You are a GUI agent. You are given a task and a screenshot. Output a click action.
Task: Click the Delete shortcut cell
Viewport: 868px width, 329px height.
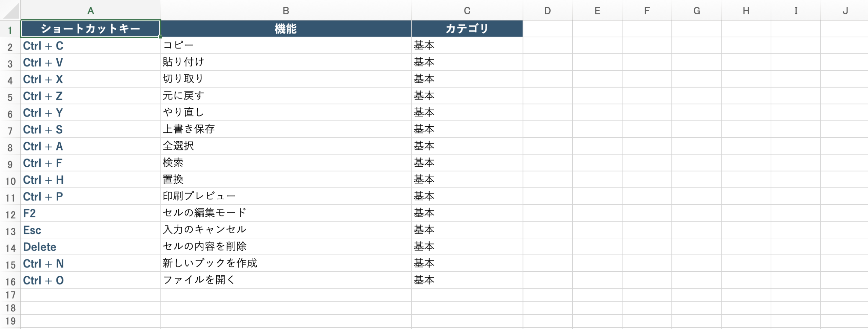(91, 247)
